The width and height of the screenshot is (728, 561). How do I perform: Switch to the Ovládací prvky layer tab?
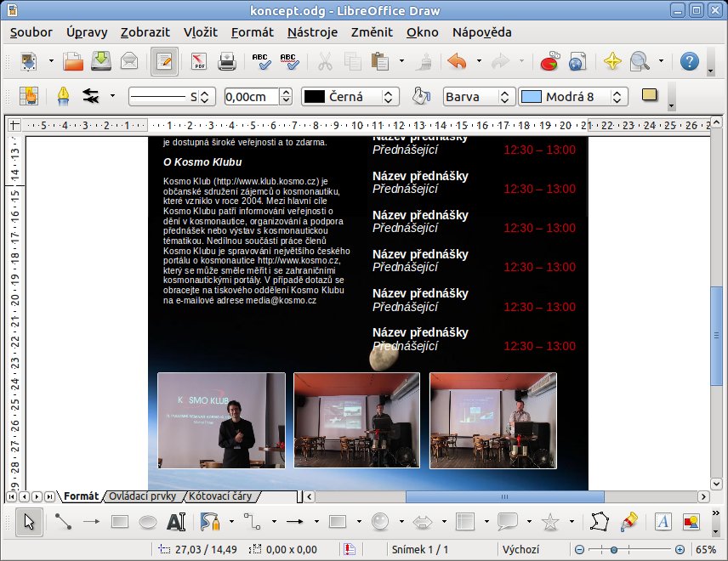click(143, 496)
